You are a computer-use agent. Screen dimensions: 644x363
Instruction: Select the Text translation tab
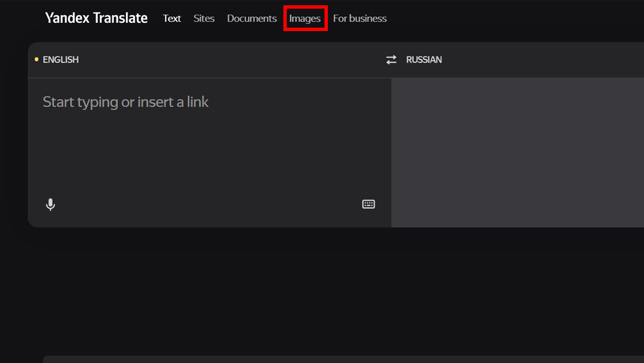[x=172, y=19]
